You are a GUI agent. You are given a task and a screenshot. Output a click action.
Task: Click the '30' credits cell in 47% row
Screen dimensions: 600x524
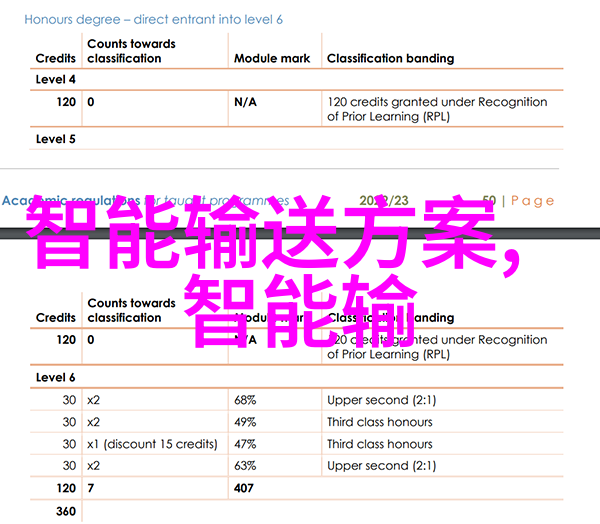tap(69, 444)
